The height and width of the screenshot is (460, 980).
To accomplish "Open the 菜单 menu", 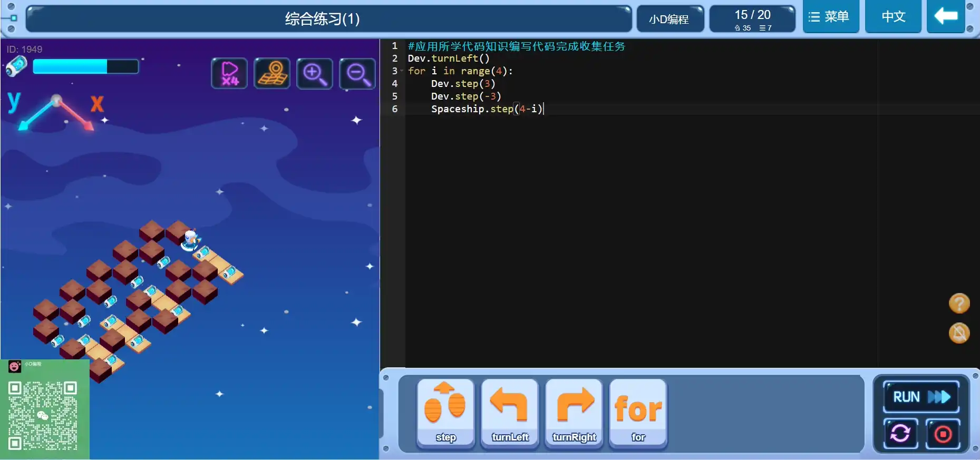I will tap(830, 17).
